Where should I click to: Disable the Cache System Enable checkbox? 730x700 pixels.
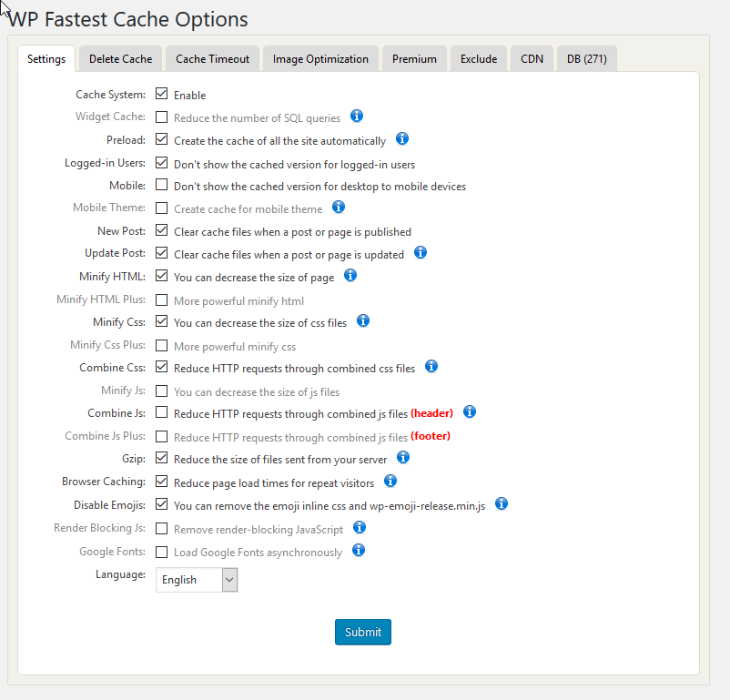[162, 94]
